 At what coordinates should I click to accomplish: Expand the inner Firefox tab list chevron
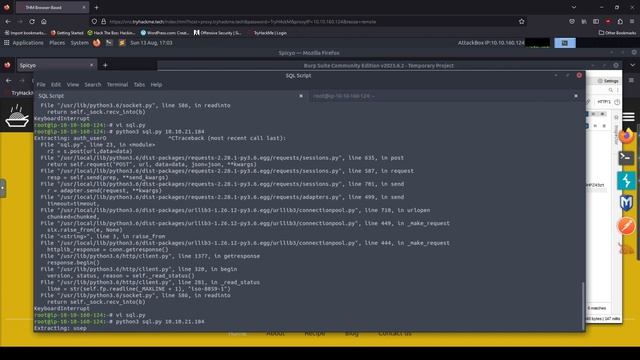(632, 65)
